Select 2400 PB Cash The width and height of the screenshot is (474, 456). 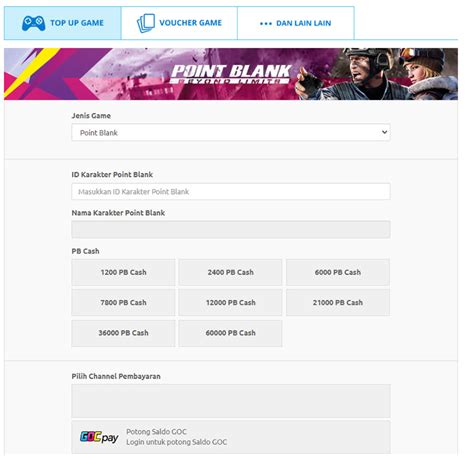pos(230,272)
